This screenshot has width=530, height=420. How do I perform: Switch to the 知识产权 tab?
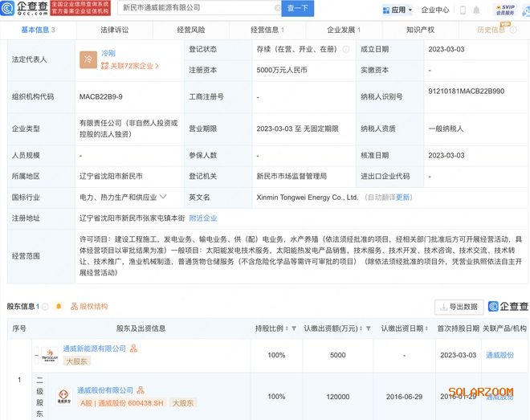click(x=420, y=29)
